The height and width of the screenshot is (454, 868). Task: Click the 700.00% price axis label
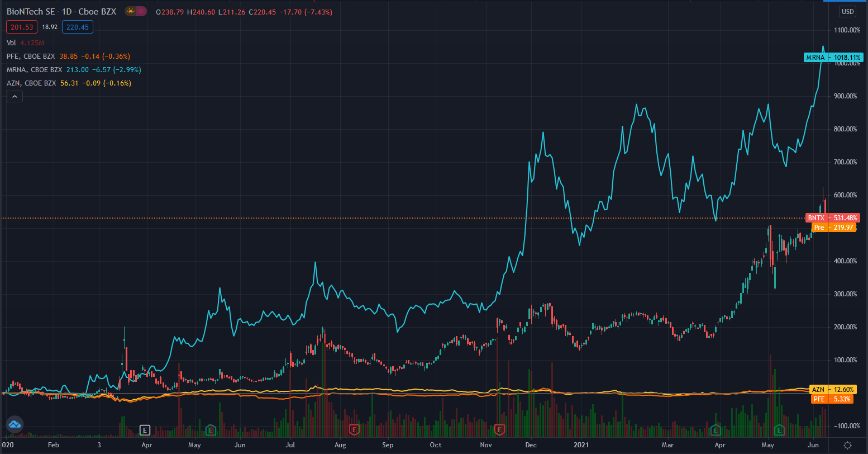point(846,162)
